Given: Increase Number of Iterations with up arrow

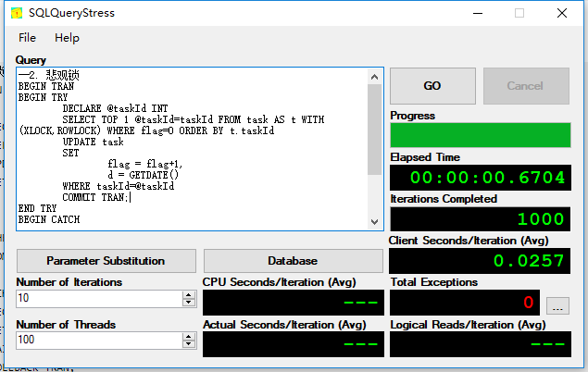Looking at the screenshot, I should click(x=189, y=295).
